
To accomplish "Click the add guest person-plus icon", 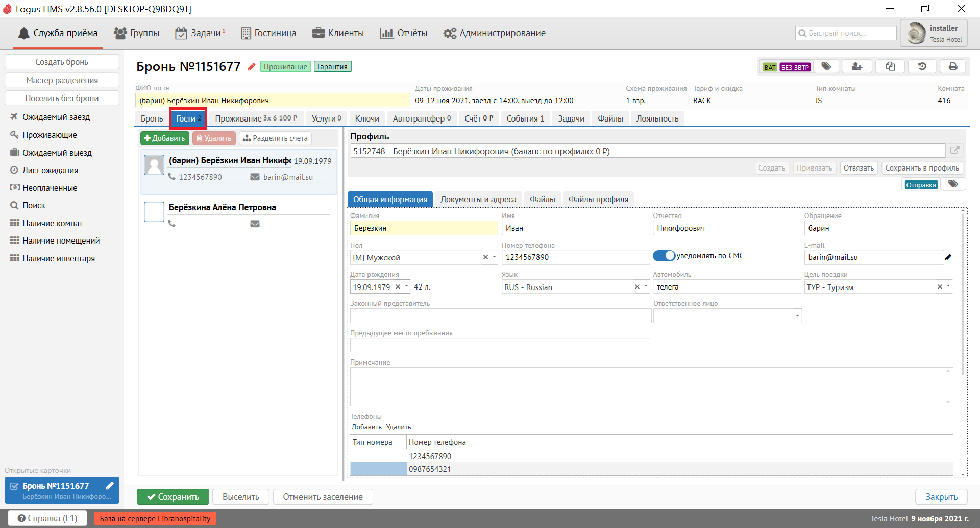I will point(857,66).
